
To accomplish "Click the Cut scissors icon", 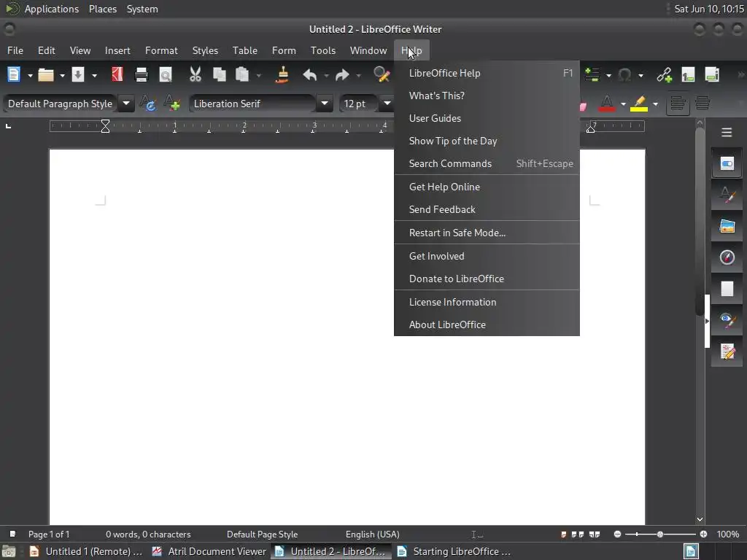I will (196, 74).
